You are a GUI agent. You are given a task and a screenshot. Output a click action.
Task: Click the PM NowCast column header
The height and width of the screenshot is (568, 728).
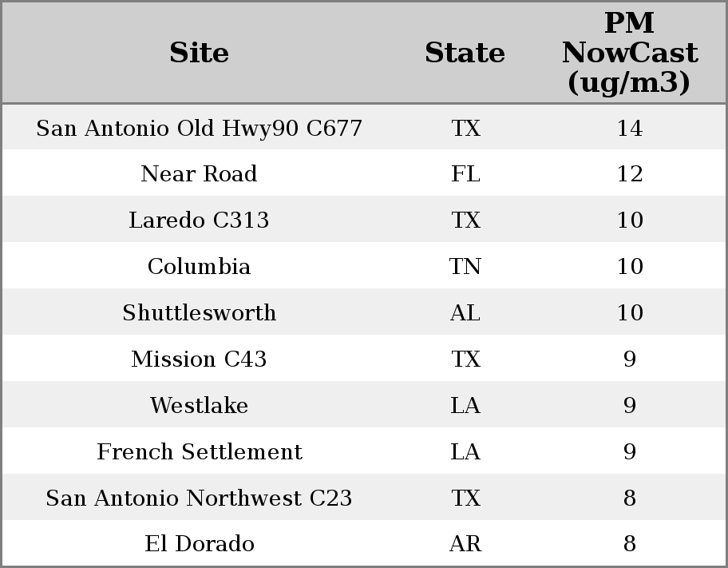(x=630, y=53)
